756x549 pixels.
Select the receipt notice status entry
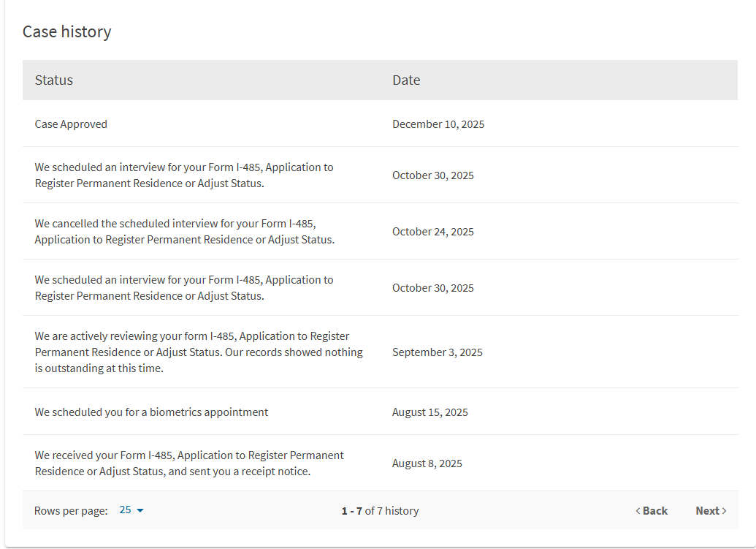[189, 463]
